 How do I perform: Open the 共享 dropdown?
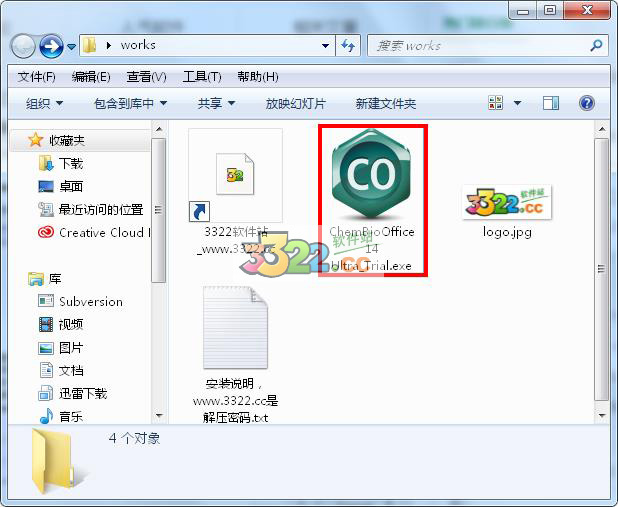(x=216, y=104)
